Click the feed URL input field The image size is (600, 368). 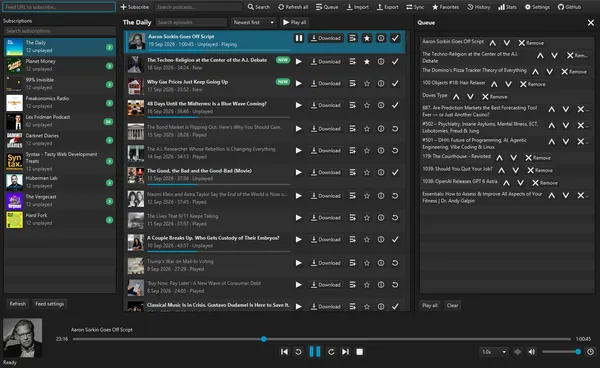pyautogui.click(x=59, y=7)
